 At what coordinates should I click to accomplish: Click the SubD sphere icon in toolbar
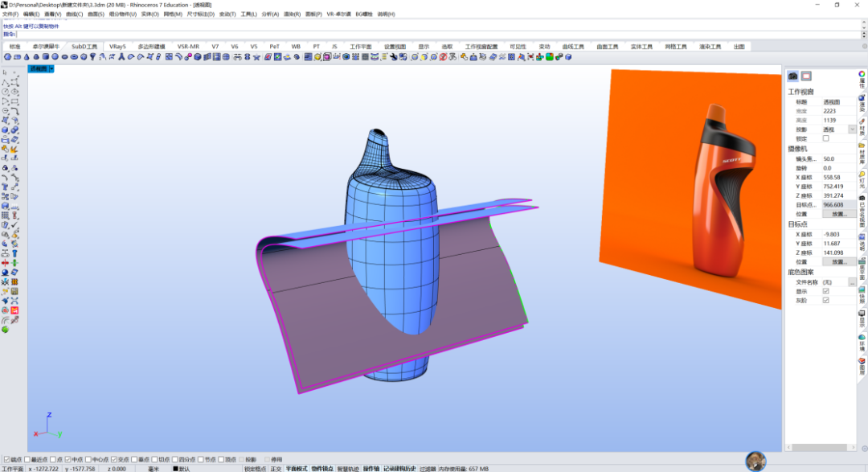point(55,57)
